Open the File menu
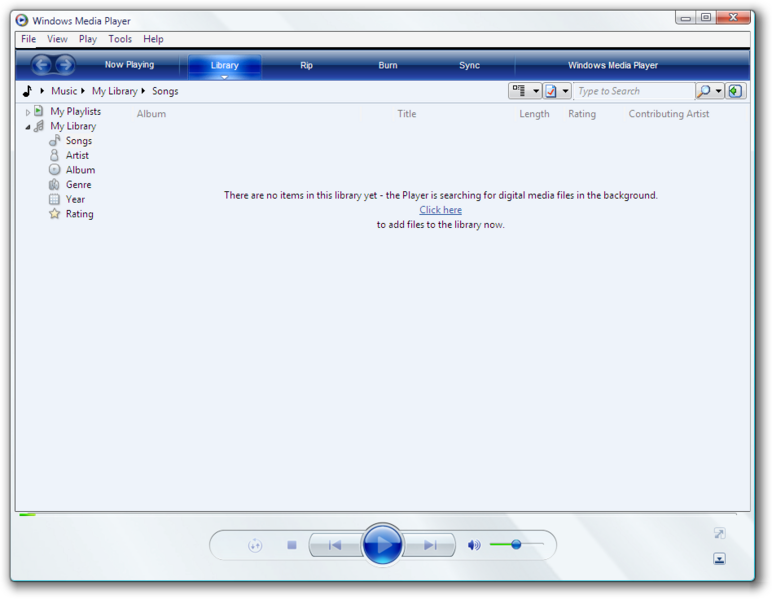 coord(29,39)
